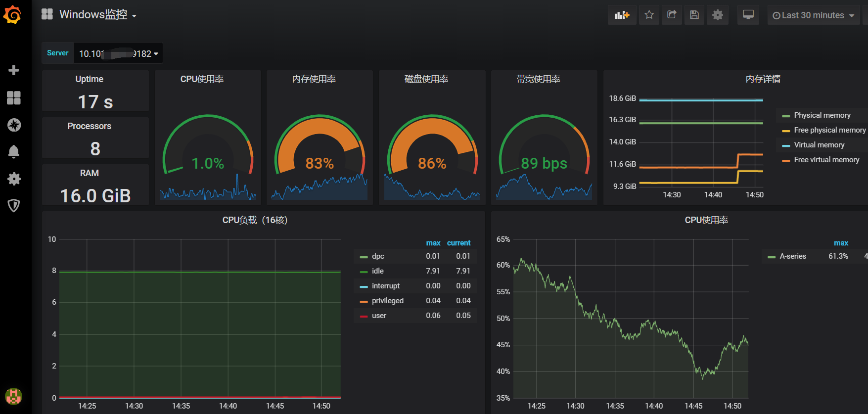This screenshot has width=868, height=414.
Task: Click the Add panel toolbar icon
Action: pyautogui.click(x=622, y=15)
